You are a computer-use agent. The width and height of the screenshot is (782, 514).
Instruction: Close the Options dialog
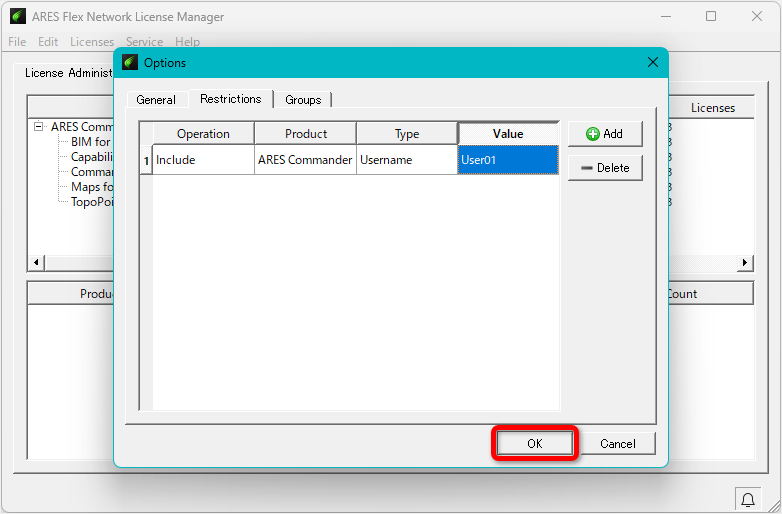tap(653, 62)
